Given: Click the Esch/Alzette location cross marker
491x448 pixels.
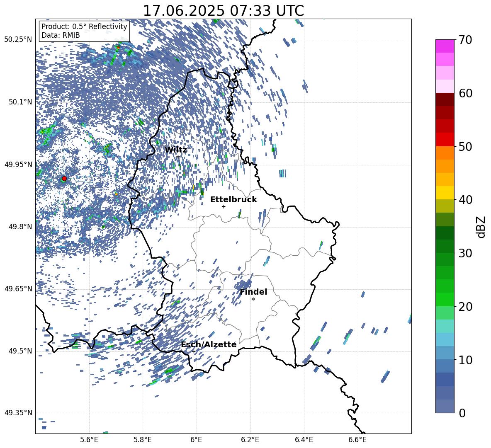Looking at the screenshot, I should 194,351.
